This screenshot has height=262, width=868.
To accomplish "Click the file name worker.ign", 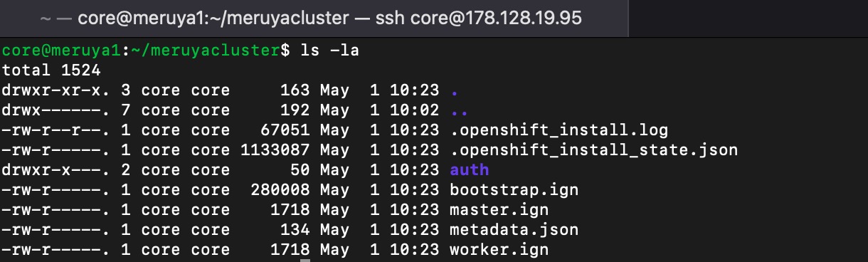I will (499, 250).
